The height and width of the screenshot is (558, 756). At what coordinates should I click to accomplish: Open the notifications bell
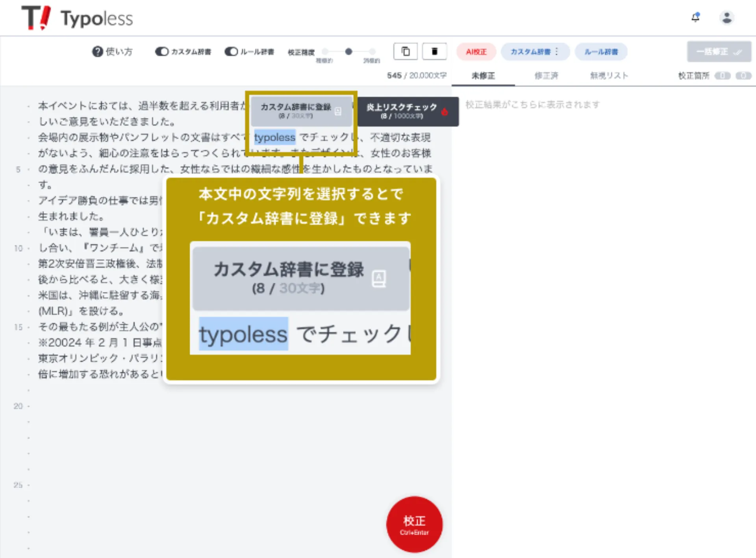tap(696, 17)
